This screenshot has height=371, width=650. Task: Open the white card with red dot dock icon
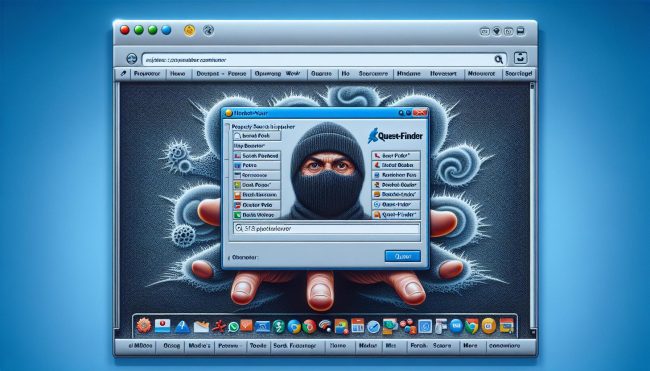162,326
